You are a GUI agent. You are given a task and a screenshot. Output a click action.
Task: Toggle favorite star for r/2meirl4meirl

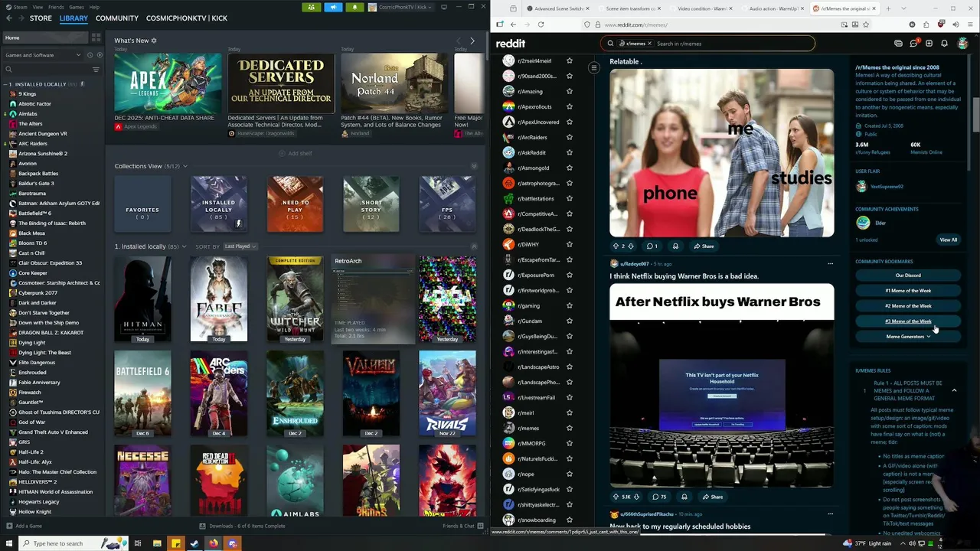click(569, 60)
